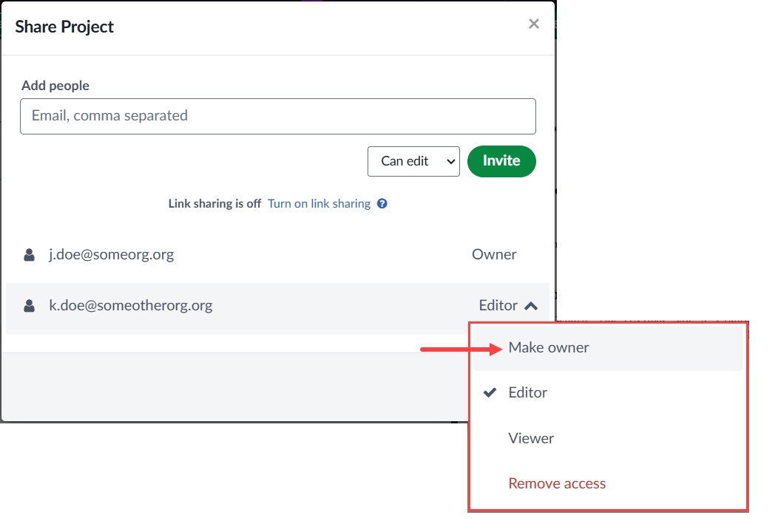Open the Can edit permission dropdown
Viewport: 778px width, 532px height.
pyautogui.click(x=413, y=161)
